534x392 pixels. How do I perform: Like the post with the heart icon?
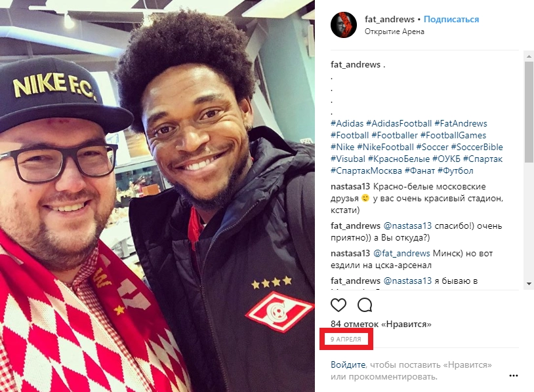point(338,305)
